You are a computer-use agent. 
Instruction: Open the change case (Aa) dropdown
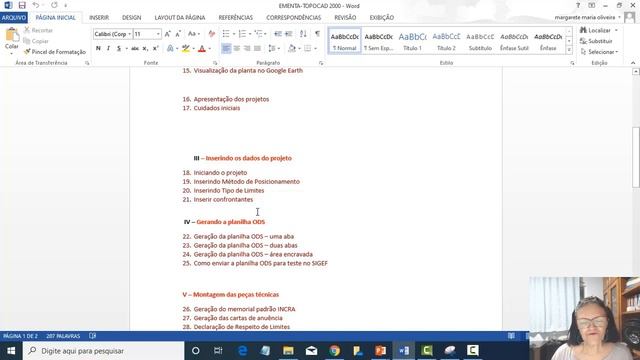click(193, 34)
